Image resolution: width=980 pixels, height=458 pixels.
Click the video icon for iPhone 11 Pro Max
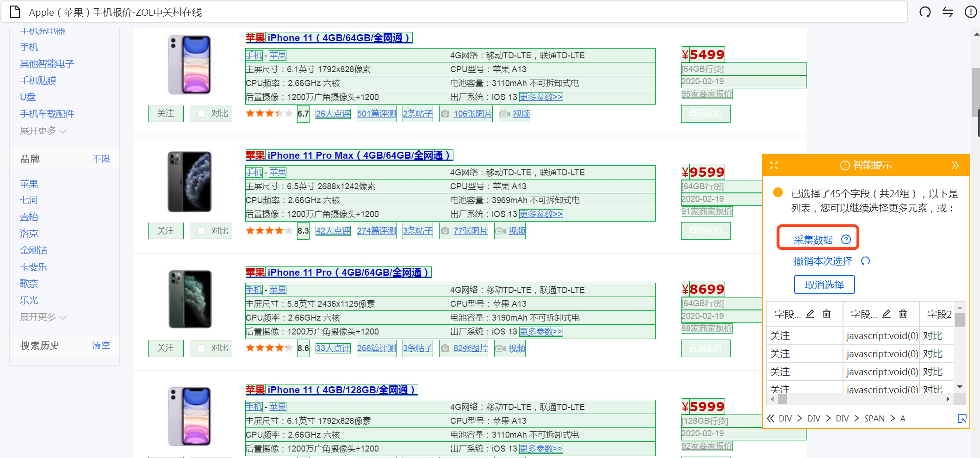pyautogui.click(x=500, y=231)
